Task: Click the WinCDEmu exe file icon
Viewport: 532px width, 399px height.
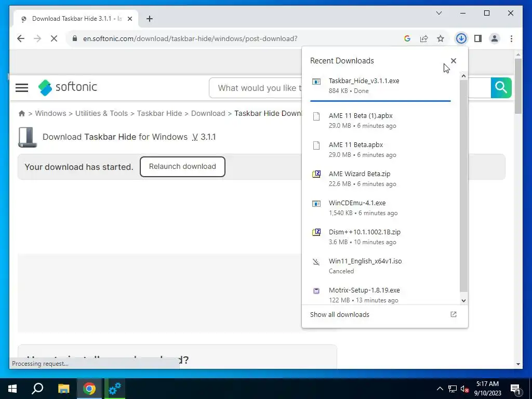Action: [x=316, y=204]
